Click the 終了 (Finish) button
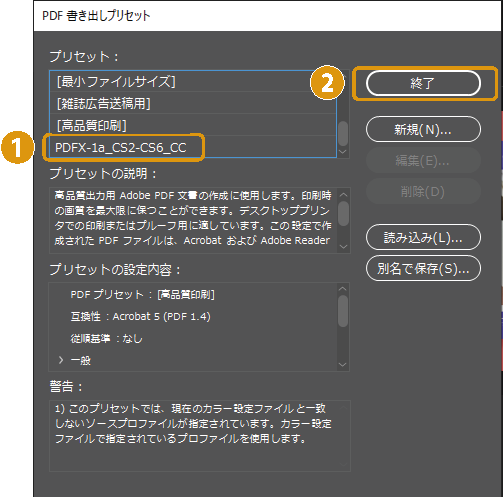 (423, 83)
